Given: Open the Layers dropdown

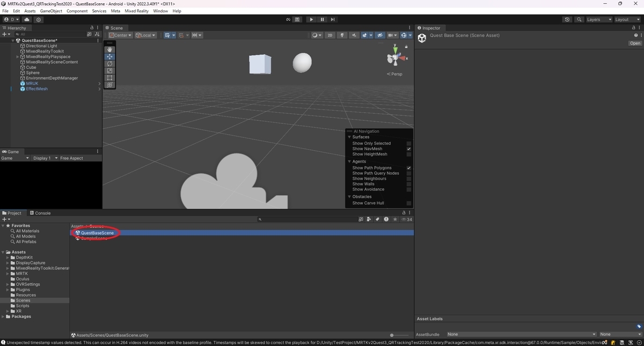Looking at the screenshot, I should click(599, 19).
